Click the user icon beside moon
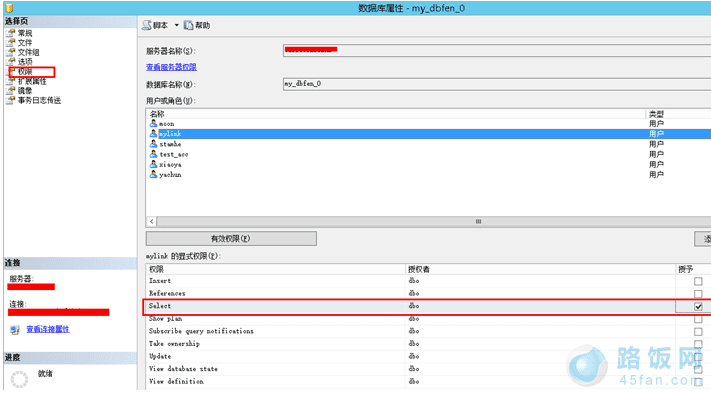This screenshot has width=711, height=393. [153, 123]
